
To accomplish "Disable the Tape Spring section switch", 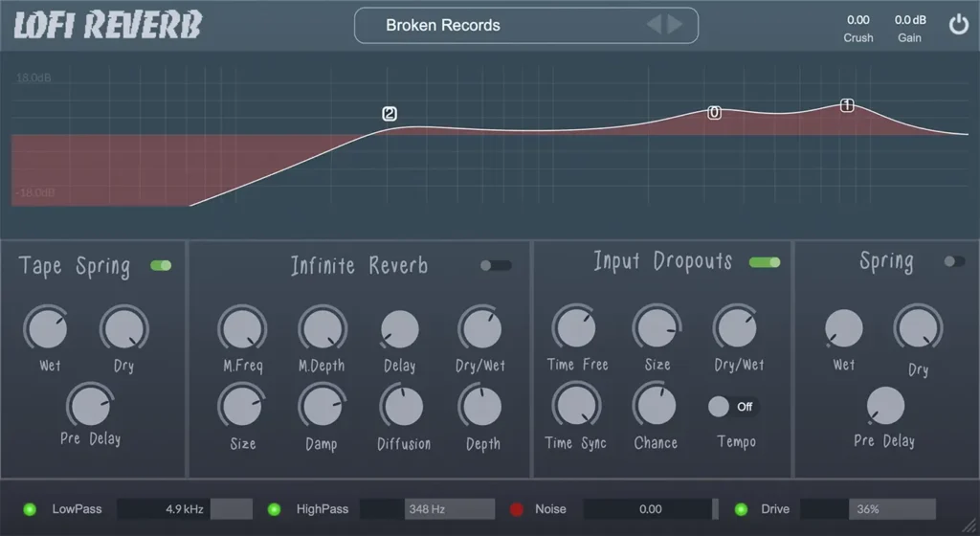I will [x=161, y=265].
